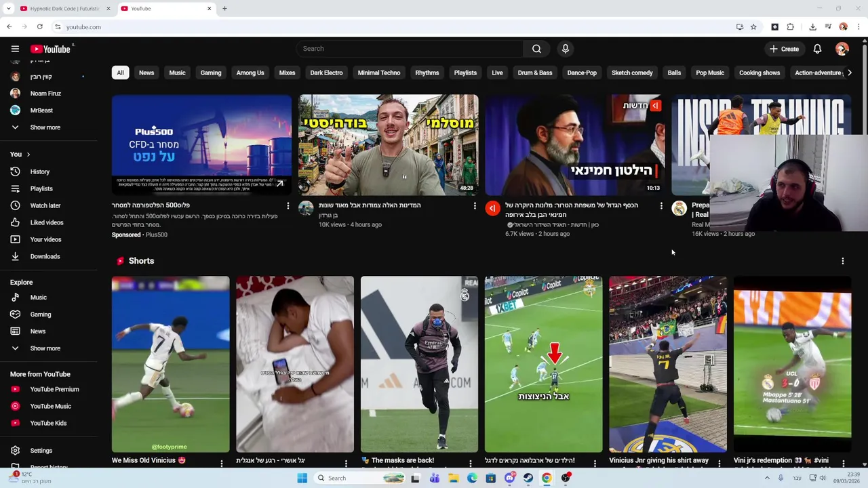The image size is (868, 488).
Task: Show hidden system tray icons
Action: (766, 478)
